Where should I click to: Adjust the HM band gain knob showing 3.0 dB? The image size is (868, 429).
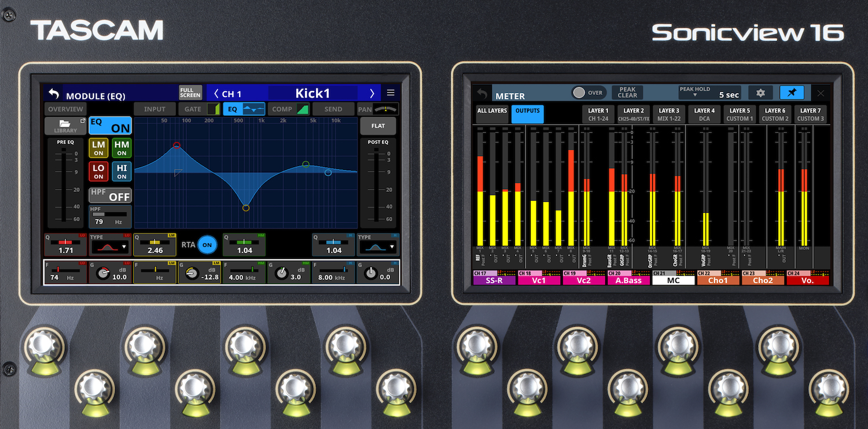coord(281,274)
